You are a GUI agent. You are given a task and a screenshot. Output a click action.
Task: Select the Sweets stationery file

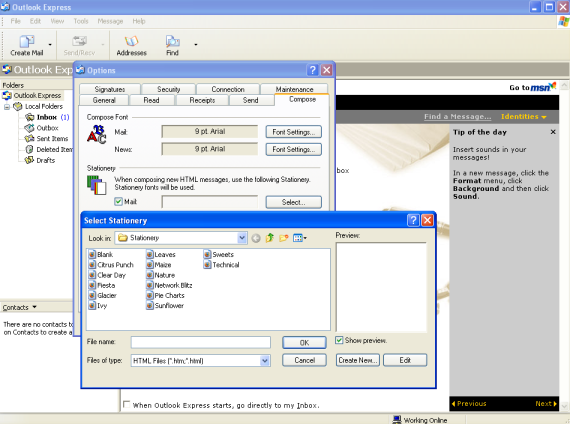219,255
